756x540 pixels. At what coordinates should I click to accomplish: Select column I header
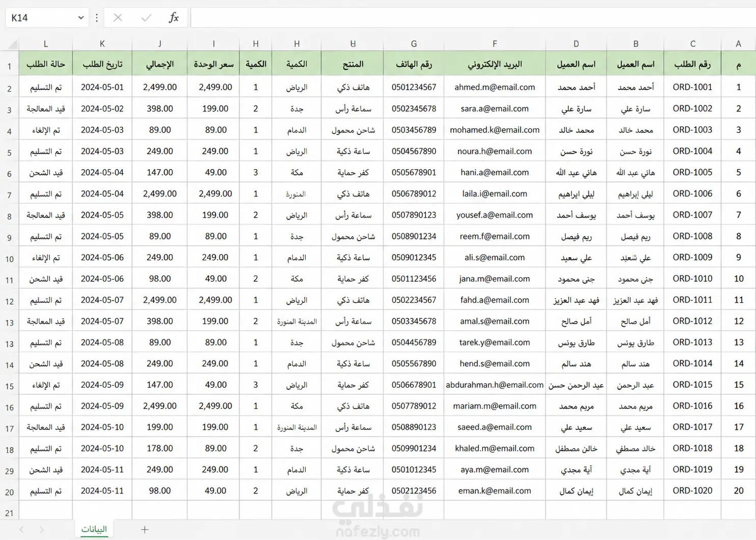click(x=213, y=44)
